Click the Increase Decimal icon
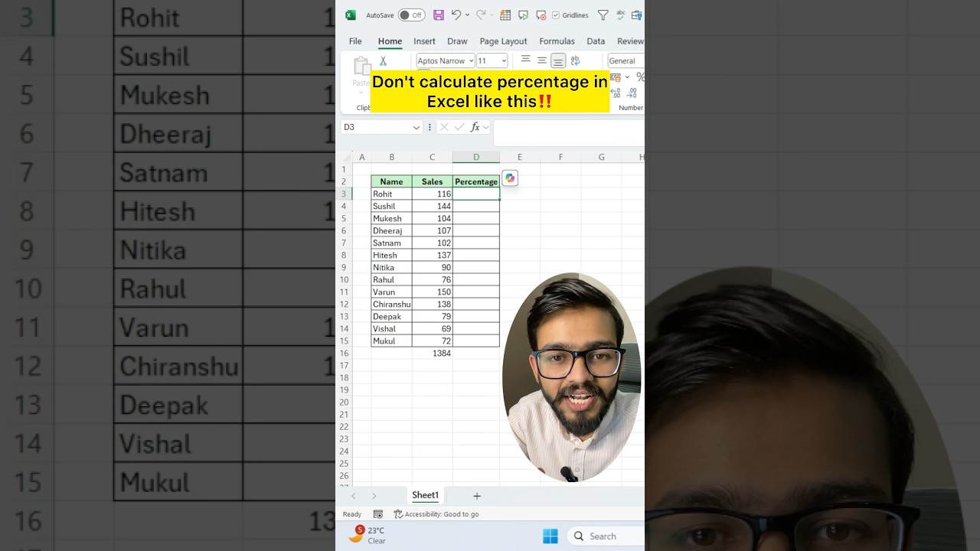 tap(616, 93)
